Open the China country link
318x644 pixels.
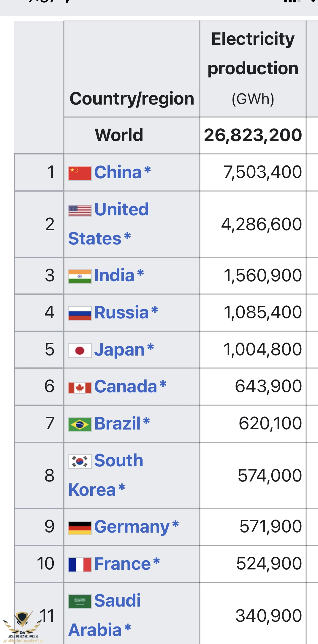(x=118, y=172)
